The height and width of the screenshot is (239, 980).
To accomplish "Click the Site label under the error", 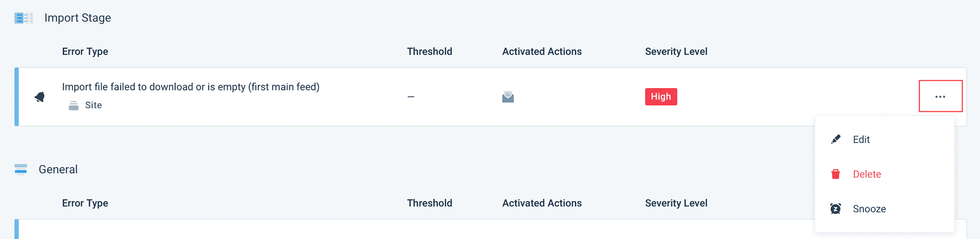I will pyautogui.click(x=93, y=105).
